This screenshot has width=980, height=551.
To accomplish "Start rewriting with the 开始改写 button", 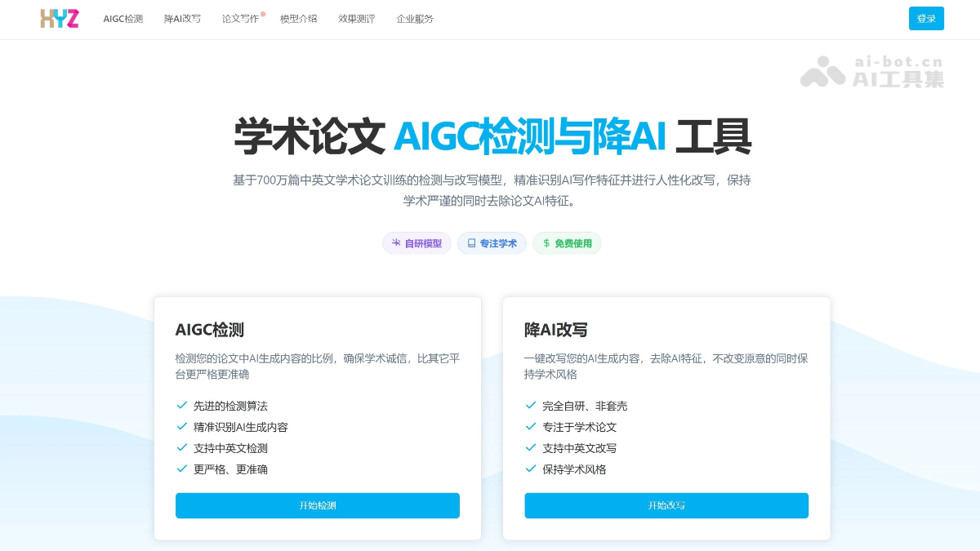I will (666, 505).
